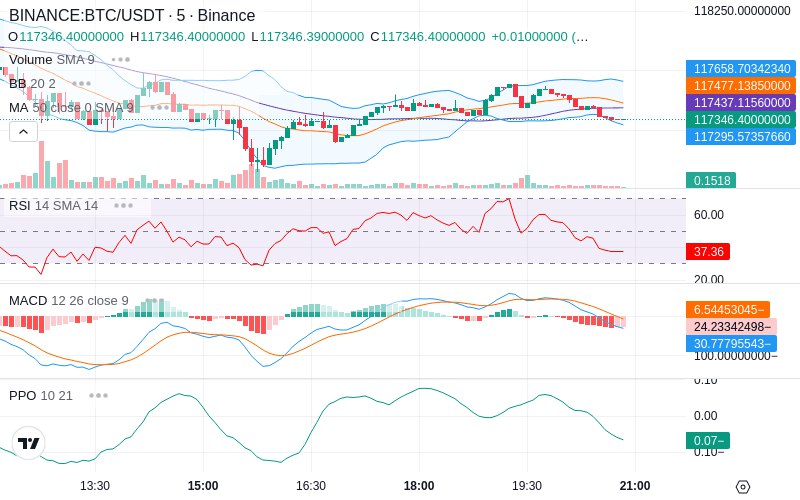Click the 118250.00000000 price scale value
The height and width of the screenshot is (500, 800).
[742, 10]
